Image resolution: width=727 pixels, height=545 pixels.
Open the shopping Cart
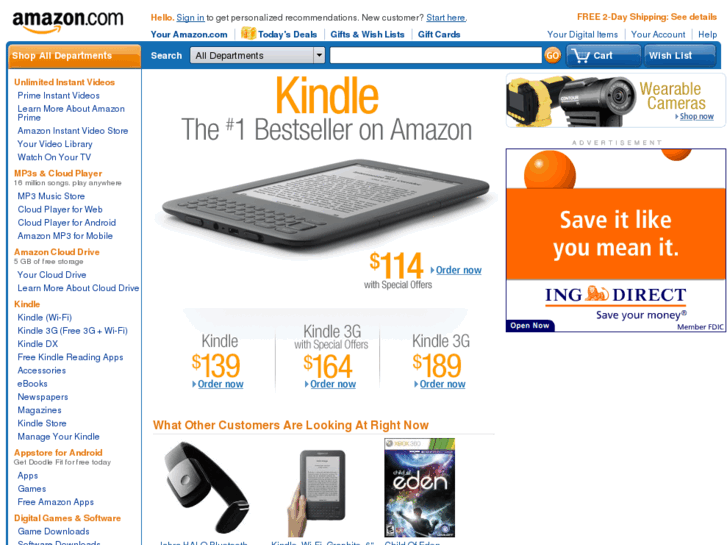pyautogui.click(x=603, y=56)
